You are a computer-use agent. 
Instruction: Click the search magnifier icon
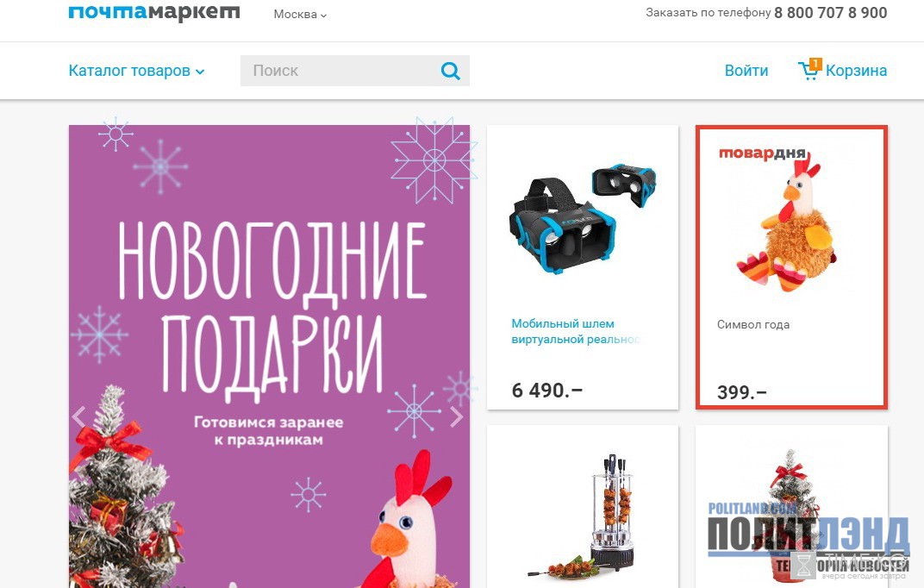450,72
